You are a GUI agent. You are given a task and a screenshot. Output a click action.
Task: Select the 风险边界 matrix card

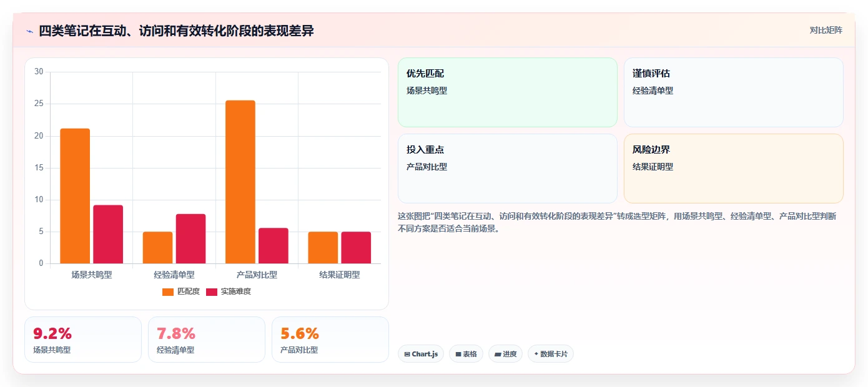click(734, 169)
